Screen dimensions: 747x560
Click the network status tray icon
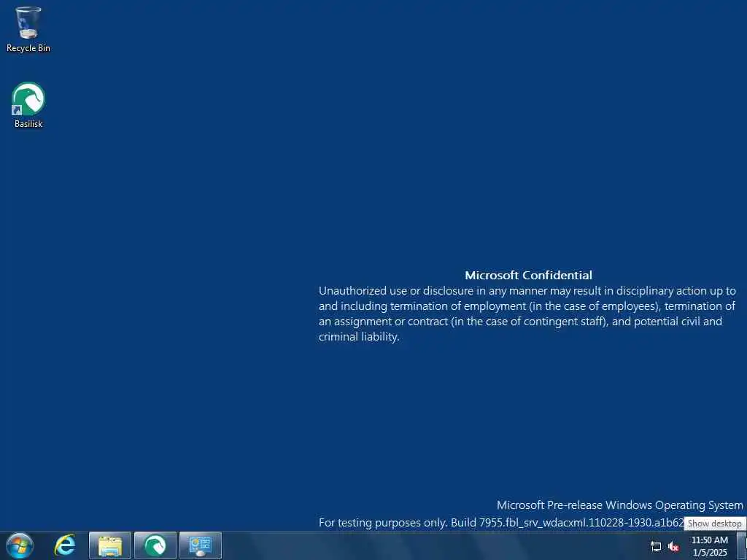[656, 547]
